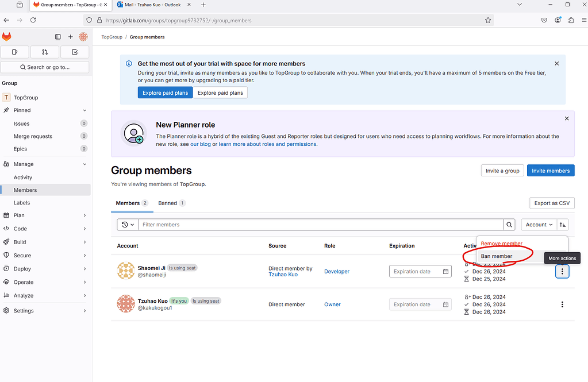Click the GitLab fox logo
The width and height of the screenshot is (588, 382).
(6, 36)
